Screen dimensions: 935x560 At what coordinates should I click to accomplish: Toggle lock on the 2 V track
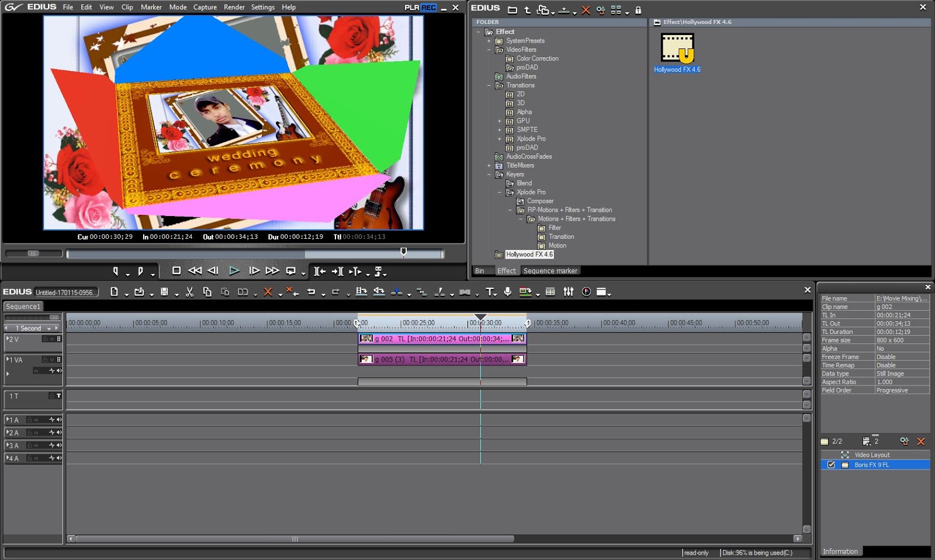point(45,339)
